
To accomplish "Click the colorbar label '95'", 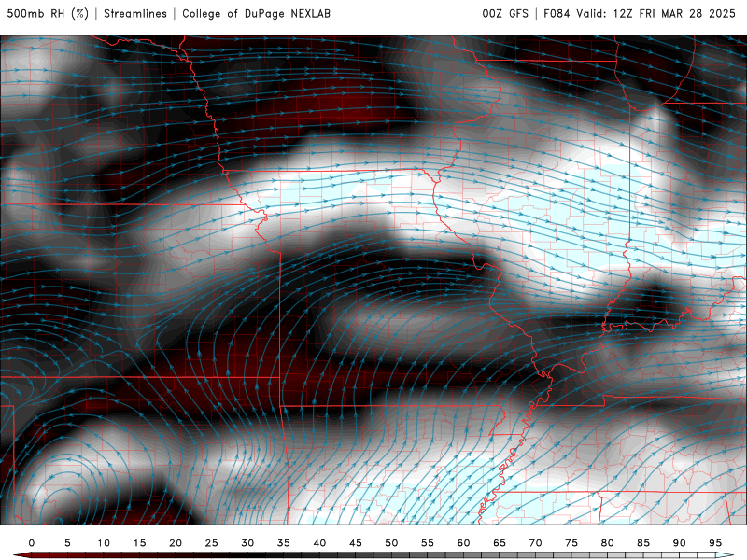I will tap(715, 543).
